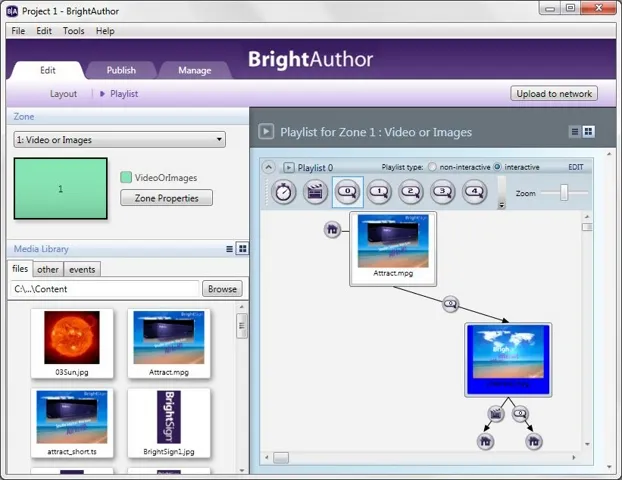Adjust the Zoom slider handle
The image size is (622, 480).
point(564,192)
